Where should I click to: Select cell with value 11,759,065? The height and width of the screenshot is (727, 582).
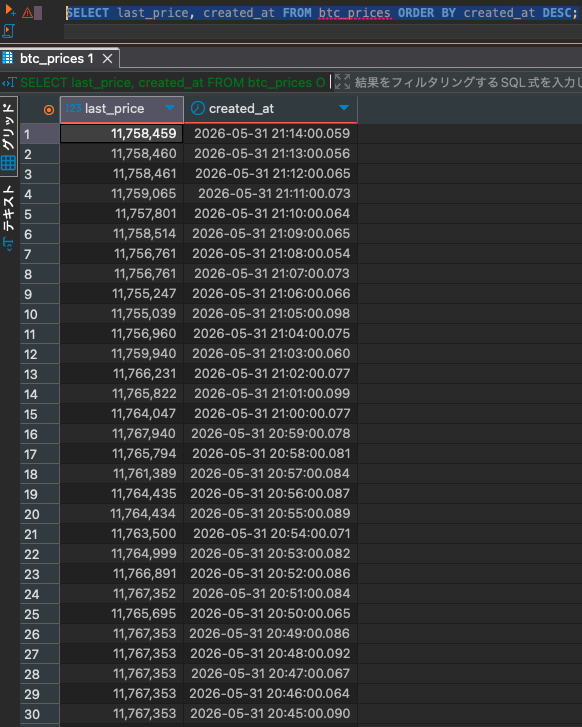(x=122, y=194)
